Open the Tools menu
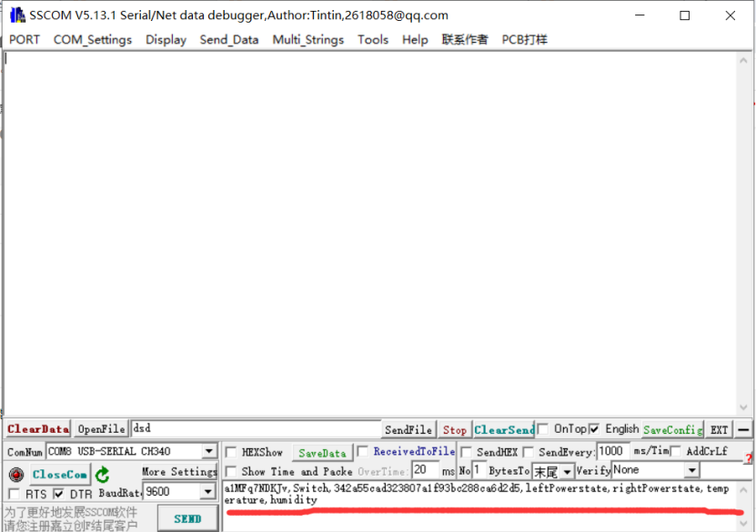Viewport: 756px width, 532px height. coord(373,39)
